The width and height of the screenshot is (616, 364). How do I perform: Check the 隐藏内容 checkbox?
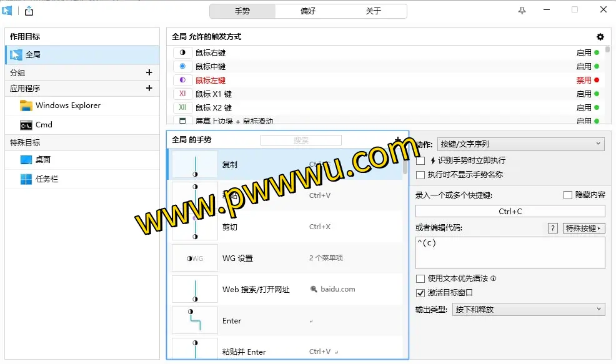tap(567, 194)
